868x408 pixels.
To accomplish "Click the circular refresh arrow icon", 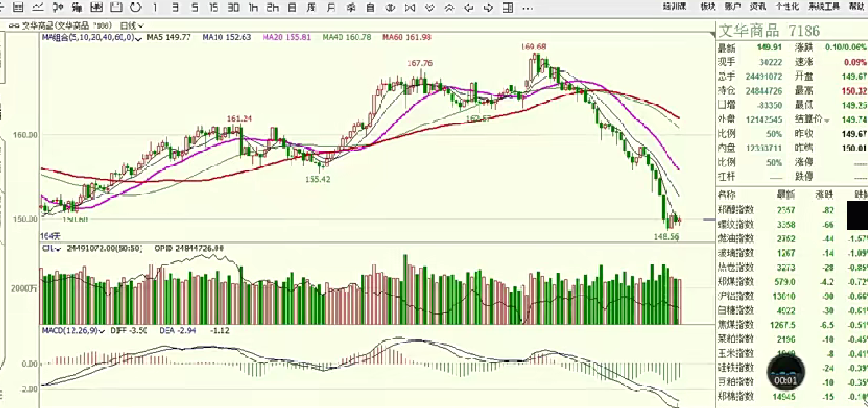I will click(136, 7).
